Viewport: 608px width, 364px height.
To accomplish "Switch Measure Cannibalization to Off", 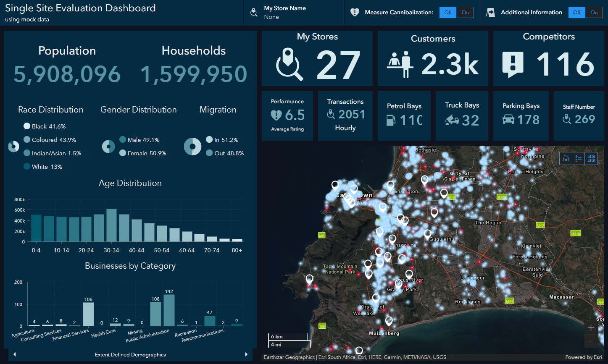I will coord(447,12).
